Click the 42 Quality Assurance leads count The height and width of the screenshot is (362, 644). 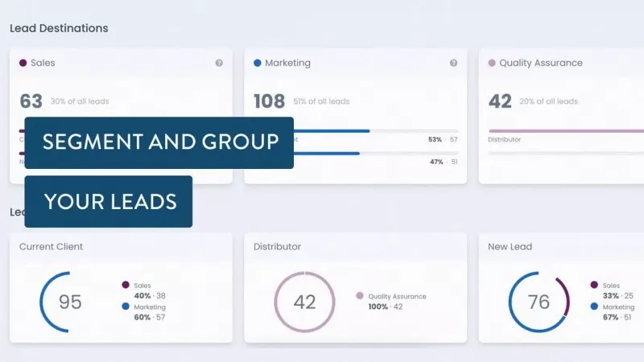pos(500,101)
